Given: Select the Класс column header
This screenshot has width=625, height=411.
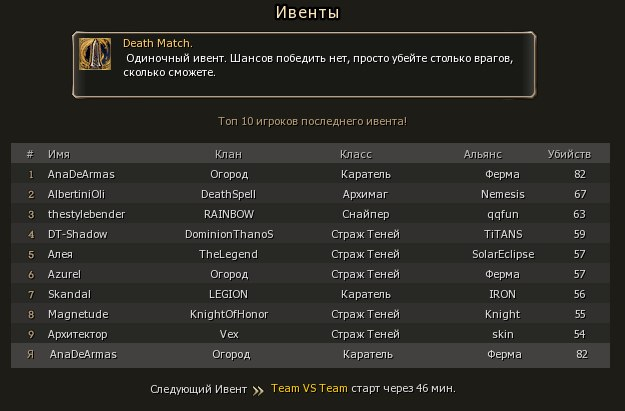Looking at the screenshot, I should pos(356,154).
